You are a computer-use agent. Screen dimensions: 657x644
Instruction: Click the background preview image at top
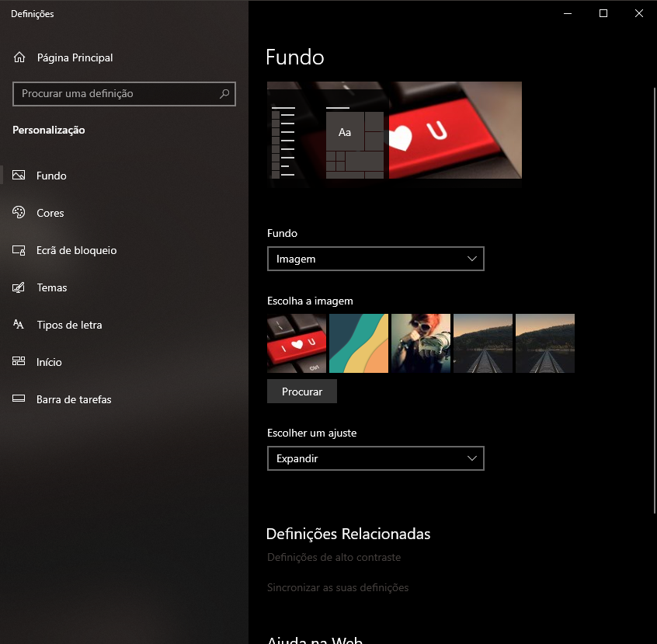[x=395, y=130]
